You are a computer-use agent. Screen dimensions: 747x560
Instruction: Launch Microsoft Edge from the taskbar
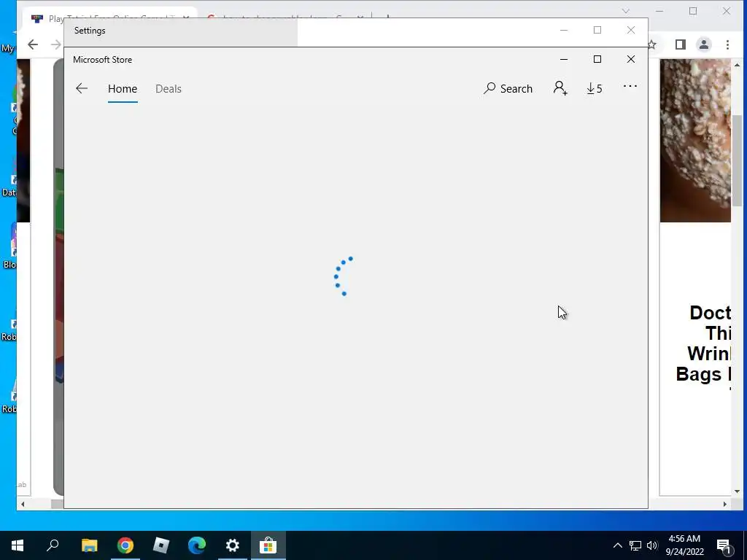[197, 545]
